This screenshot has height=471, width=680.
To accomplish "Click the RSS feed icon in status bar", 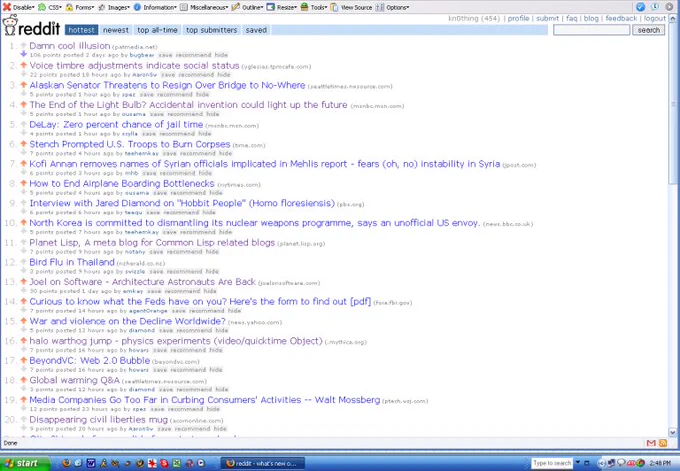I will pyautogui.click(x=663, y=443).
